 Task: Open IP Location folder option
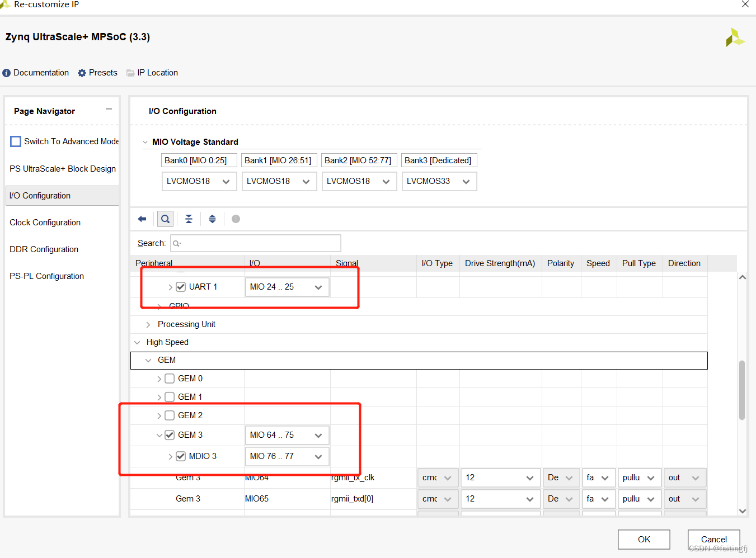[x=152, y=73]
